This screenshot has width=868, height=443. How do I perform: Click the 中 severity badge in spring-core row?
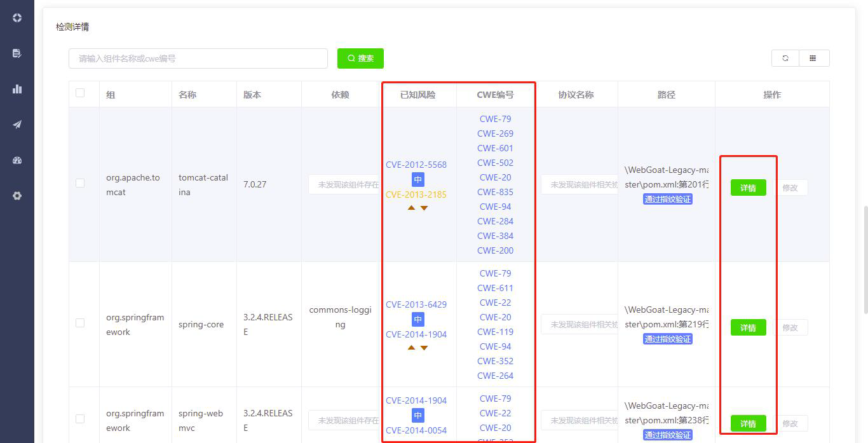[x=418, y=320]
